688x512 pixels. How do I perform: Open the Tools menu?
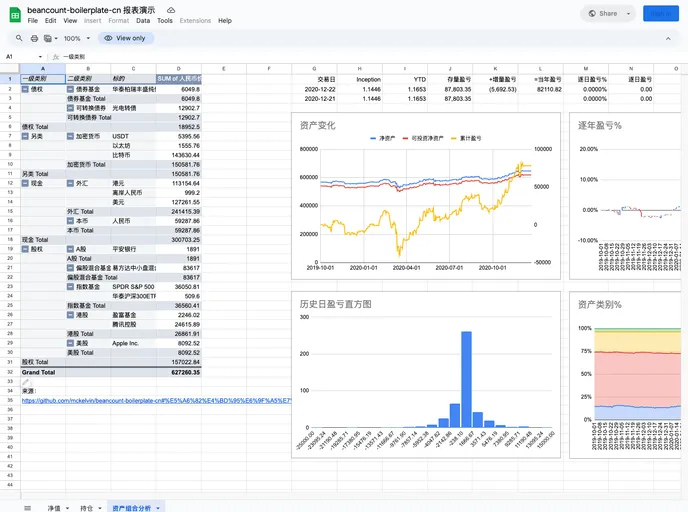(165, 21)
